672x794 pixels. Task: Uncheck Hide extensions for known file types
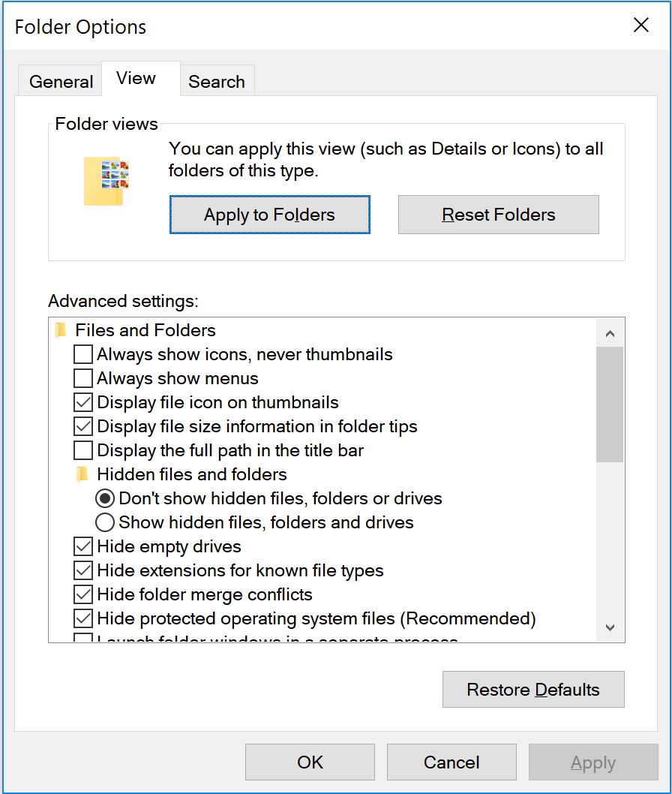tap(83, 570)
